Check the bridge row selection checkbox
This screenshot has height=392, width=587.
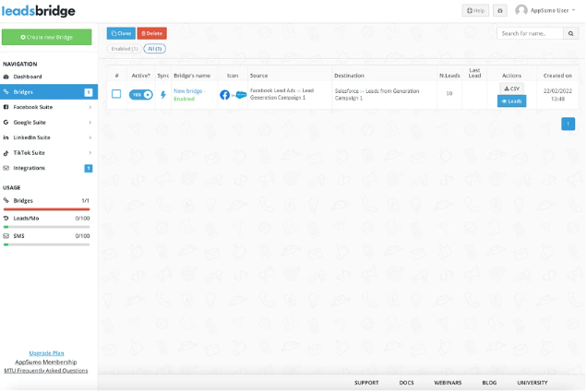(x=116, y=94)
